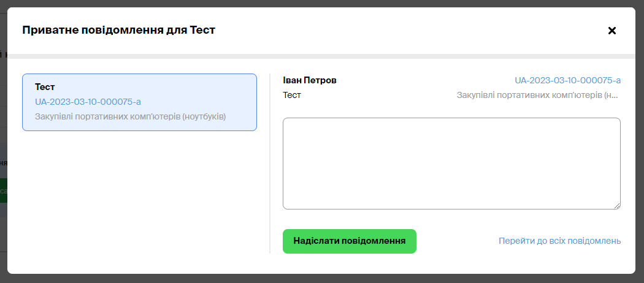Click the Тест label under Іван Петров
The width and height of the screenshot is (644, 283).
(x=292, y=96)
